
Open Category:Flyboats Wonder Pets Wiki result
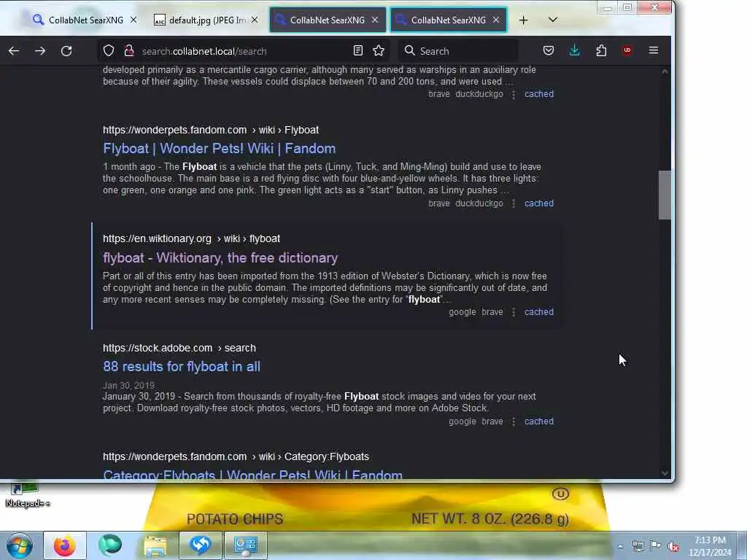pos(252,474)
